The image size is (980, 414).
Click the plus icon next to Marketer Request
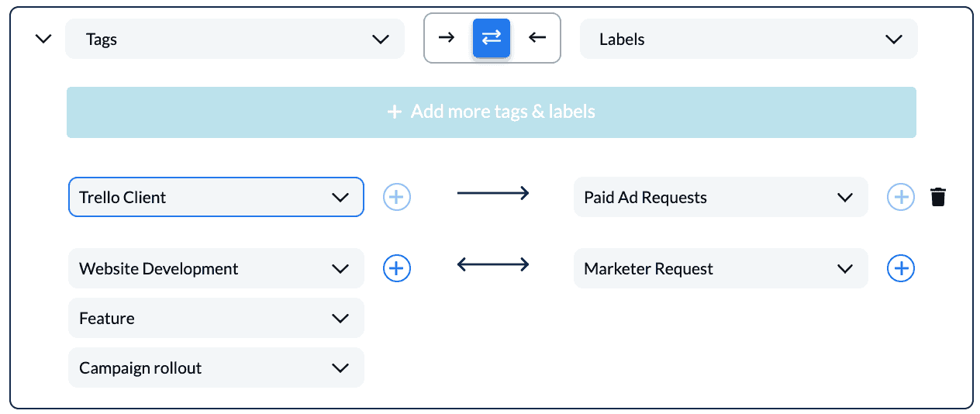pyautogui.click(x=901, y=268)
